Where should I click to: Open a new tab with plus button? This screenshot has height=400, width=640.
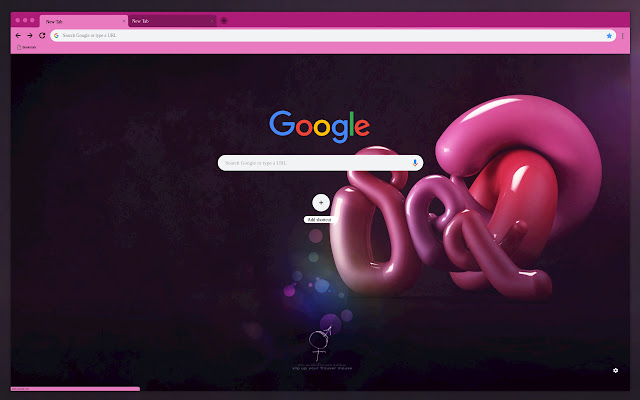(x=224, y=20)
